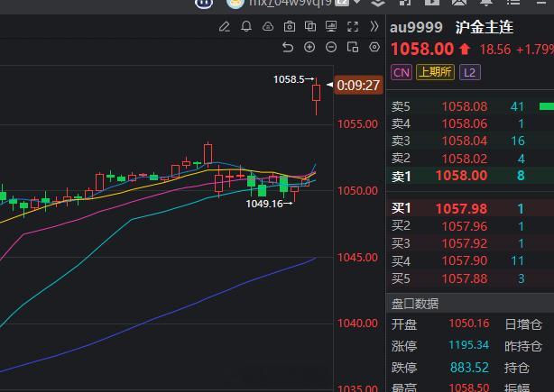Viewport: 554px width, 392px height.
Task: Click the 买4 volume 11
Action: tap(517, 260)
